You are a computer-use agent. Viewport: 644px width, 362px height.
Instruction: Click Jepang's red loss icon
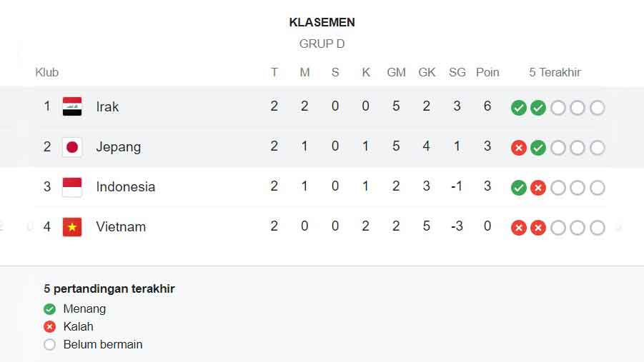[x=519, y=148]
